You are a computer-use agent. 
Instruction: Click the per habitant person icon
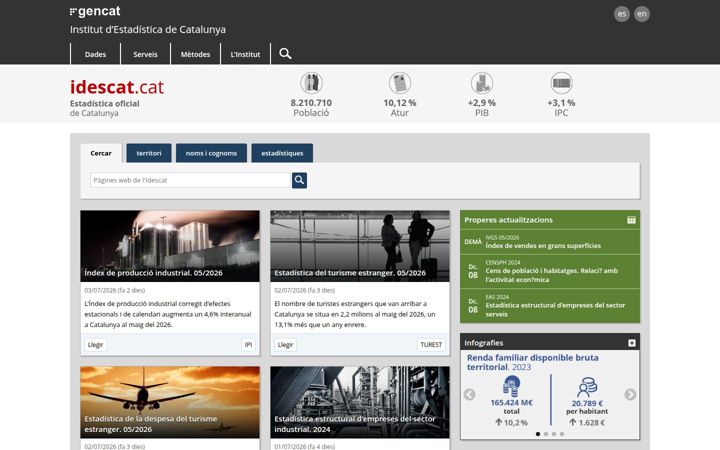pos(587,387)
